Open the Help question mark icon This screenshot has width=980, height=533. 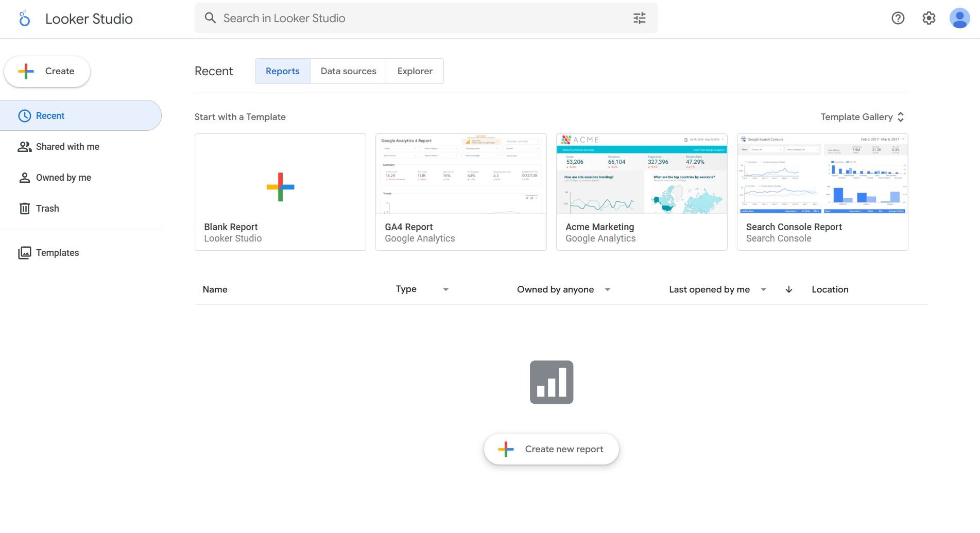pyautogui.click(x=898, y=19)
